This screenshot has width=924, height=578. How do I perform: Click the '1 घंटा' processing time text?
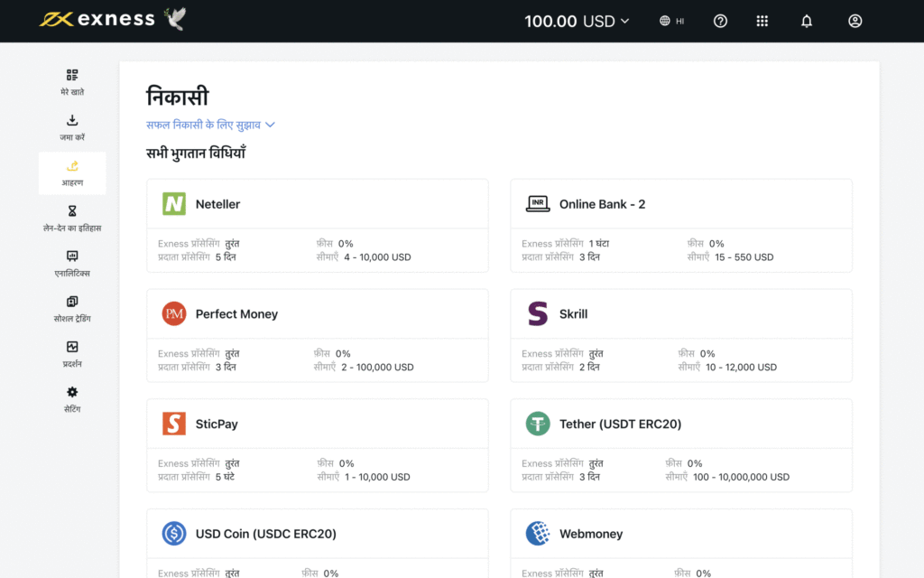(x=599, y=244)
